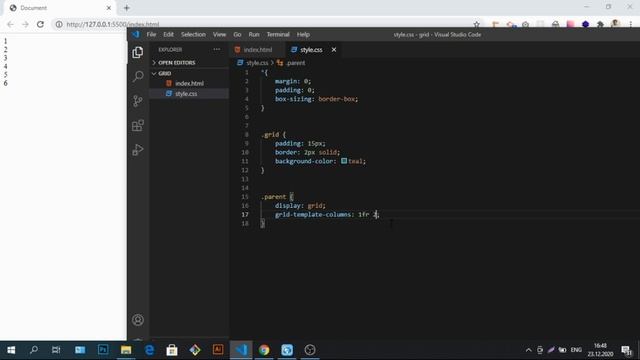
Task: Open the File menu
Action: 151,35
